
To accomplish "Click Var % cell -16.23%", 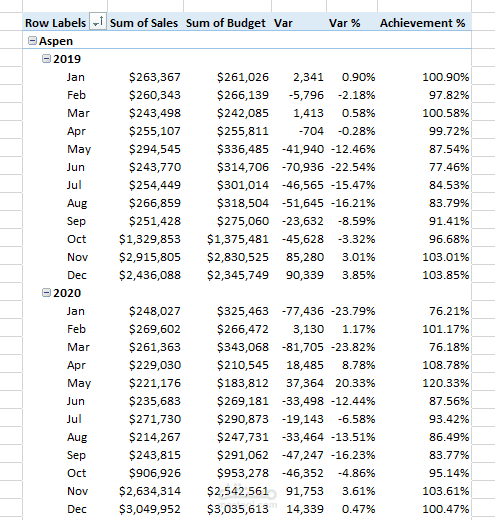I will [x=353, y=455].
